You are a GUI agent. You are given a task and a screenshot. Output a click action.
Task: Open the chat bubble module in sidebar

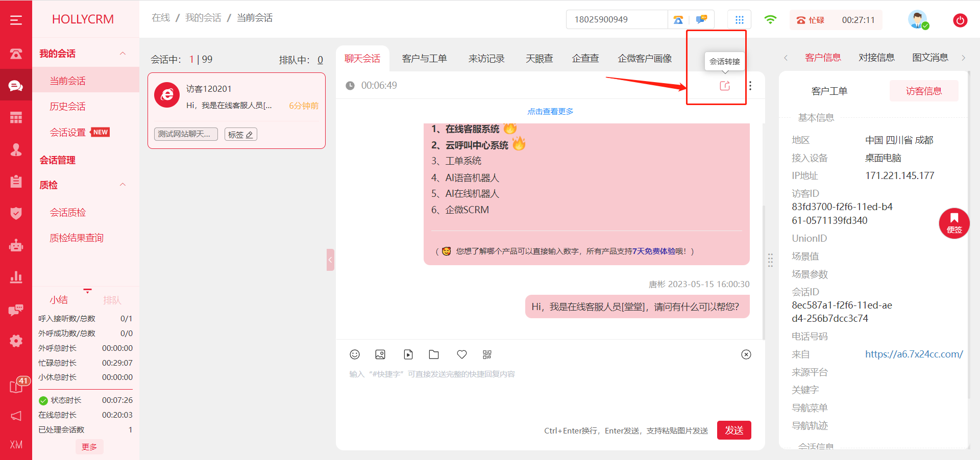pyautogui.click(x=16, y=86)
